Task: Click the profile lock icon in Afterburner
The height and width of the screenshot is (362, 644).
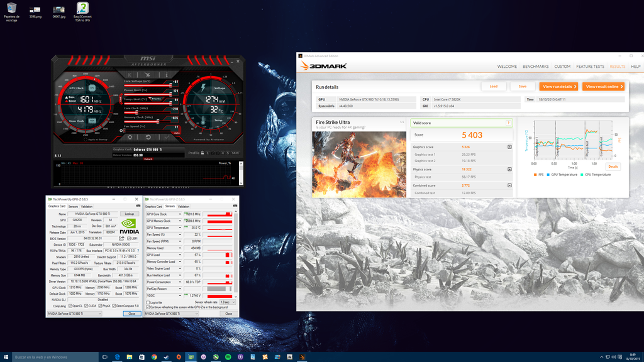Action: 202,153
